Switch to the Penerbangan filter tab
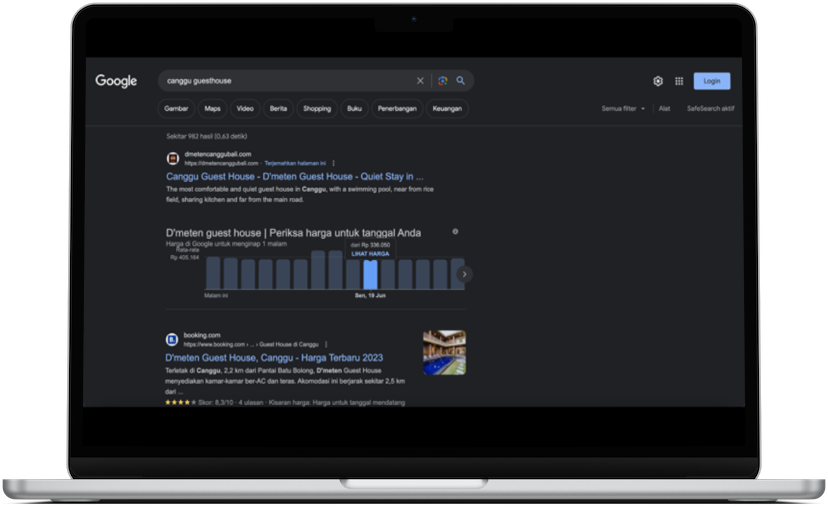This screenshot has width=828, height=507. pos(397,109)
